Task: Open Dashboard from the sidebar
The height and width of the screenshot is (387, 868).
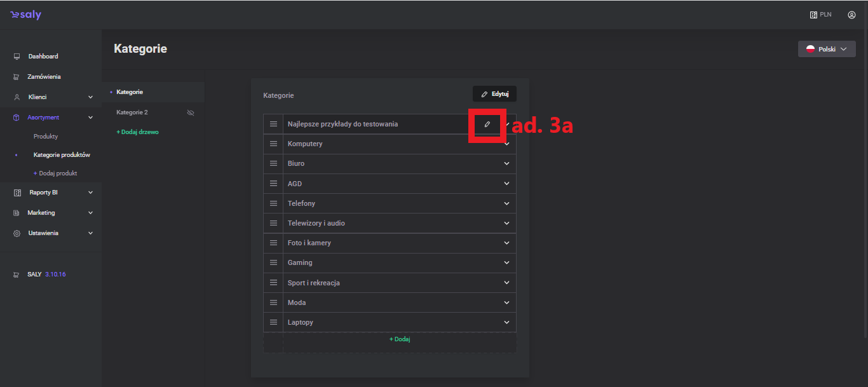Action: pyautogui.click(x=43, y=57)
